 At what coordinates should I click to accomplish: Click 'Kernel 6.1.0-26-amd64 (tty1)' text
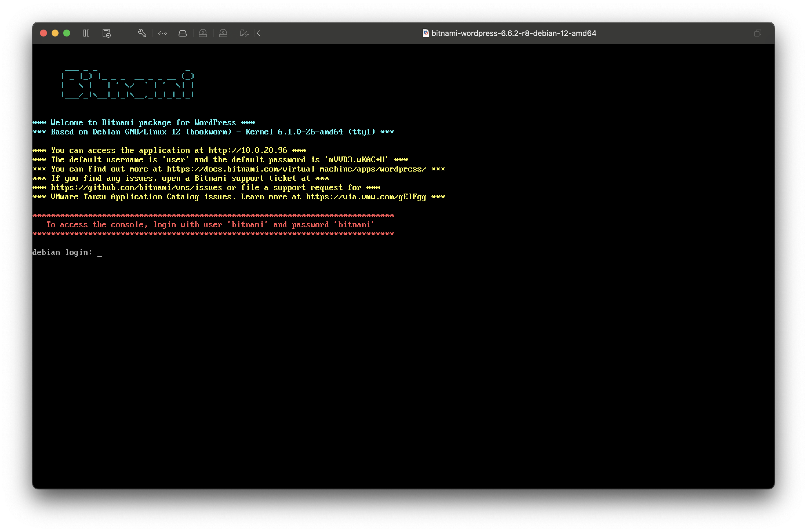point(310,132)
